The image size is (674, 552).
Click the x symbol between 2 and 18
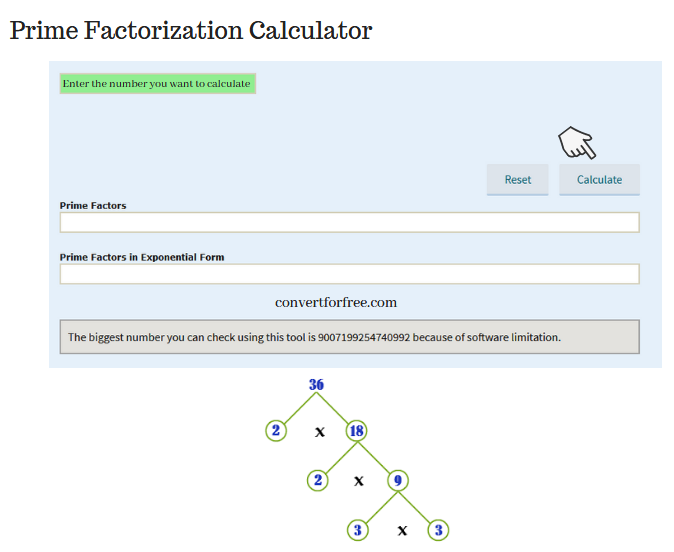coord(319,432)
